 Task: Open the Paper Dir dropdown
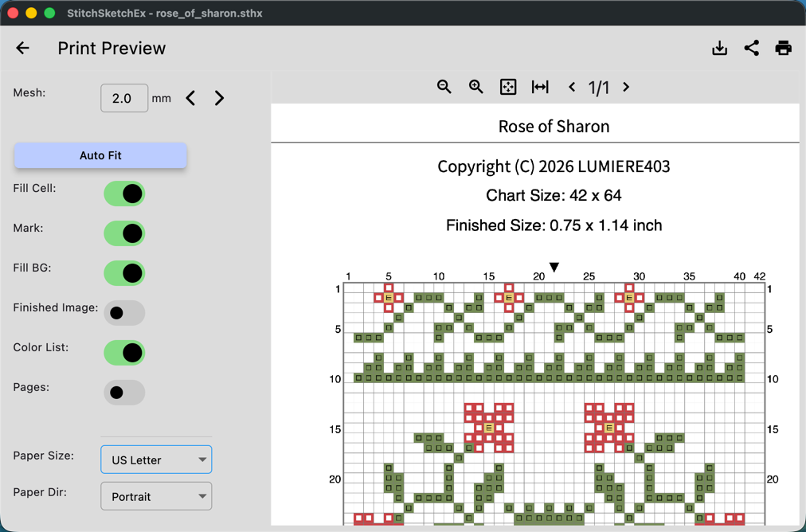coord(156,496)
